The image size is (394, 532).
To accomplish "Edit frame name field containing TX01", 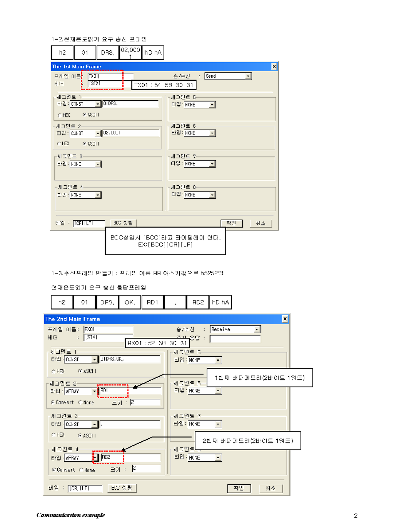I will pos(110,76).
